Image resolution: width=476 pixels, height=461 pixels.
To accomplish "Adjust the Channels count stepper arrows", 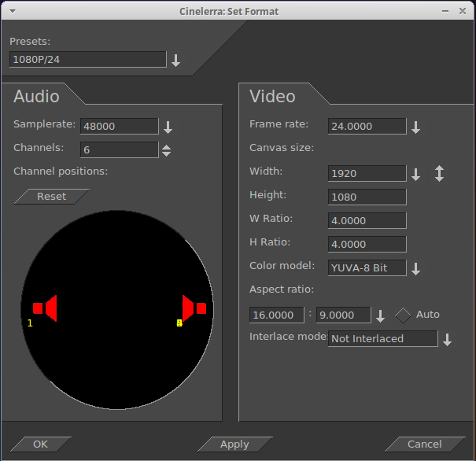I will pyautogui.click(x=166, y=150).
